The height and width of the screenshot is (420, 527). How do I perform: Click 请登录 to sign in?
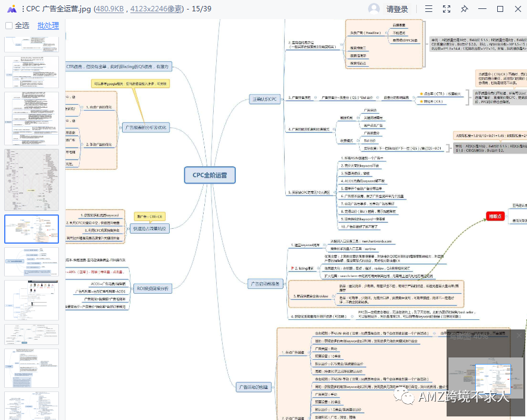click(397, 9)
